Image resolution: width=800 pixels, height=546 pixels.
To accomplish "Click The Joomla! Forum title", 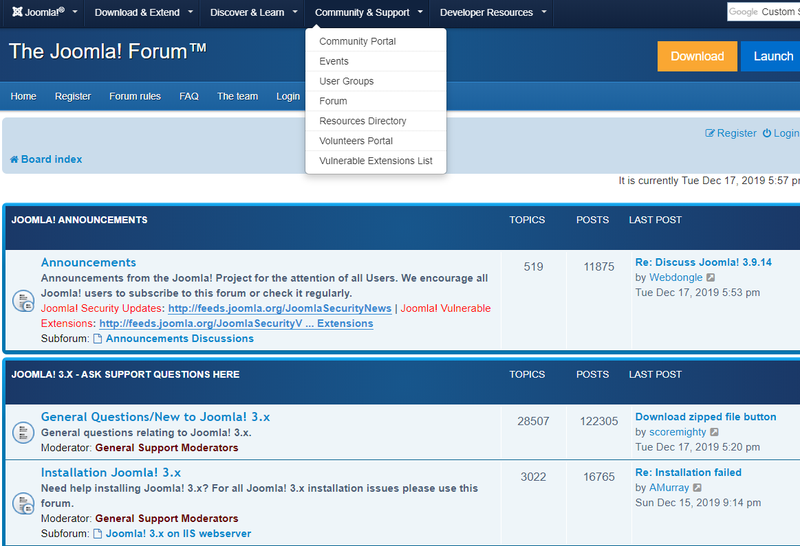I will point(108,52).
